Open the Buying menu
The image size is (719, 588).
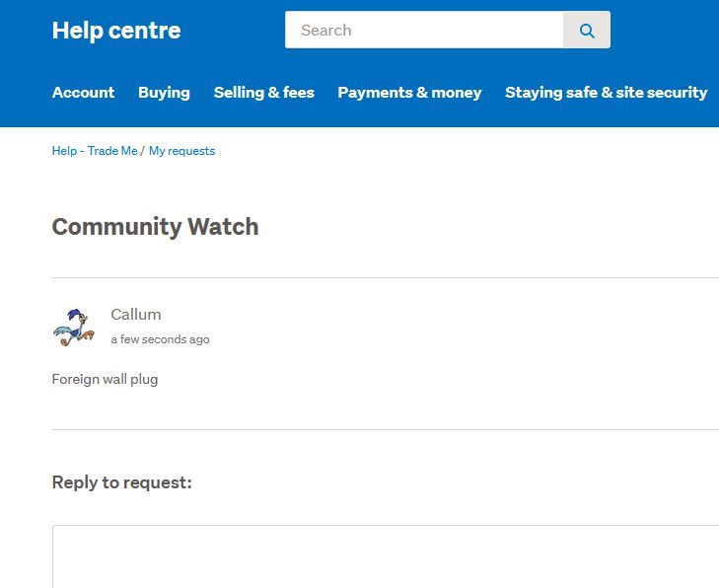[164, 92]
